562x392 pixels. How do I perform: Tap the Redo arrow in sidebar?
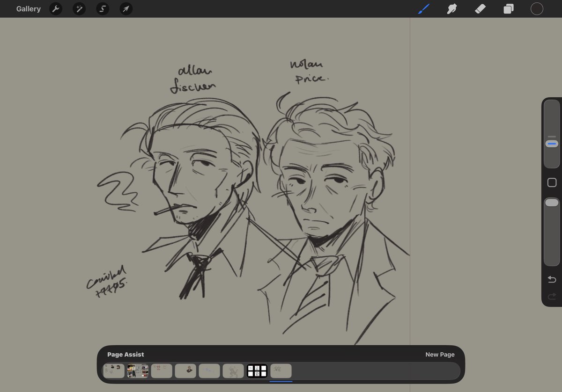pyautogui.click(x=552, y=296)
